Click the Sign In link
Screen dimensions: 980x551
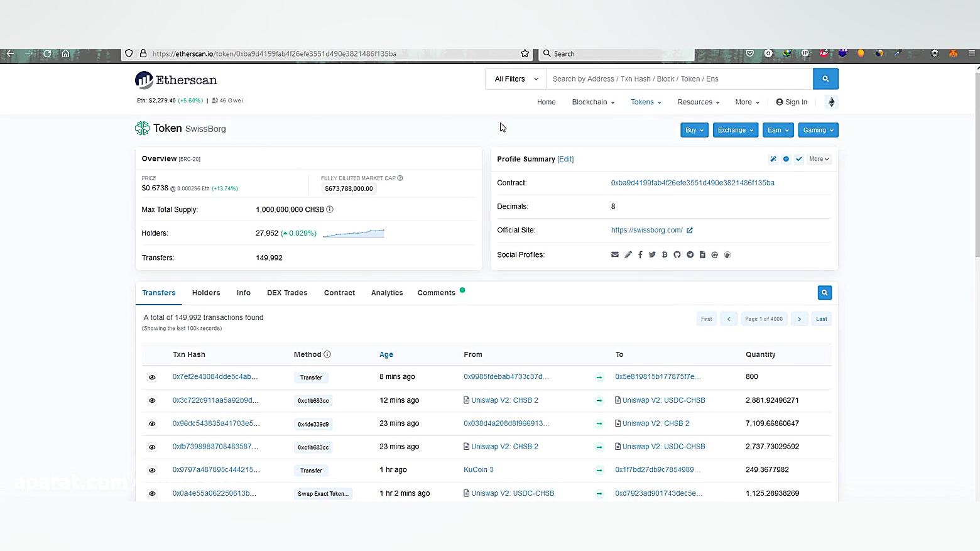click(792, 102)
